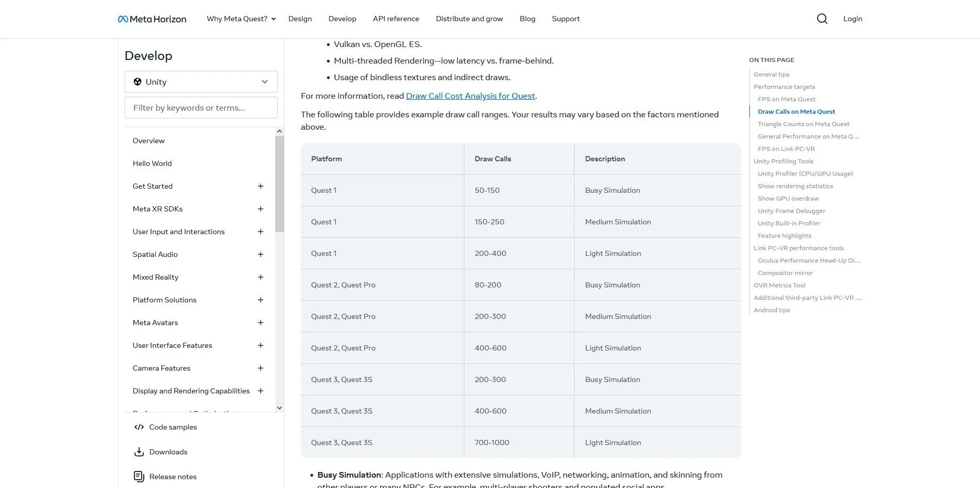
Task: Click the Downloads arrow icon
Action: pos(139,452)
